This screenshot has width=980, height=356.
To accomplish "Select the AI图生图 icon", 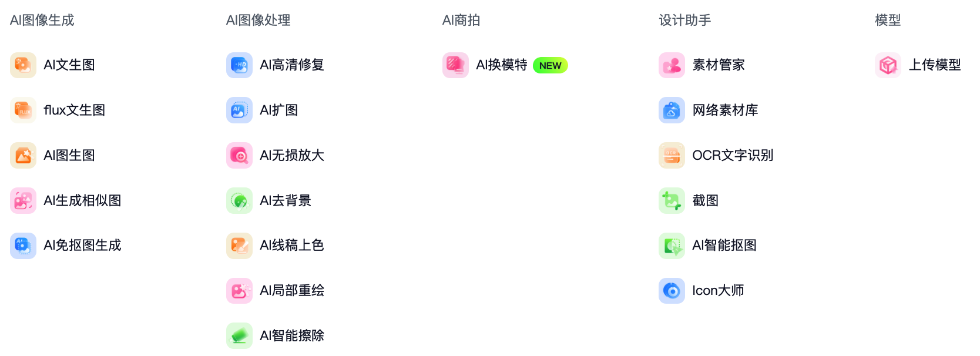I will (23, 156).
